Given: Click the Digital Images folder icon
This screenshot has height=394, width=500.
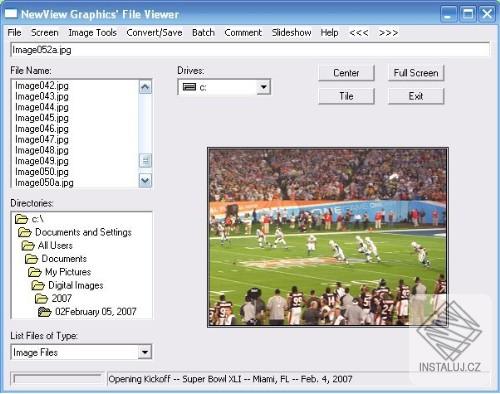Looking at the screenshot, I should click(38, 285).
